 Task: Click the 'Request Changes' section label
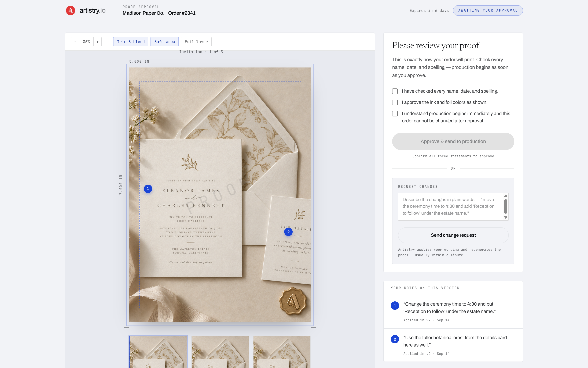pos(418,187)
